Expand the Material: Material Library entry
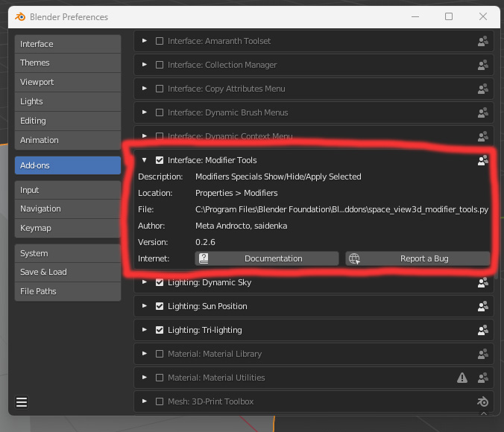Viewport: 504px width, 432px height. click(145, 354)
